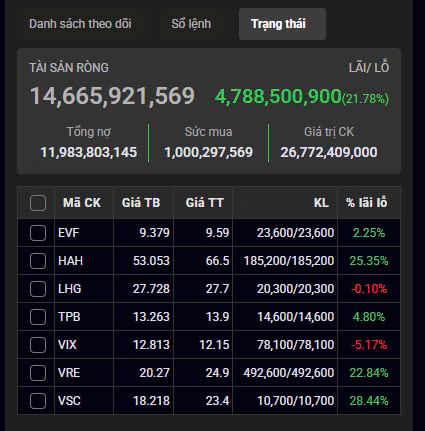This screenshot has height=431, width=425.
Task: Select the Trạng thái tab
Action: (282, 24)
